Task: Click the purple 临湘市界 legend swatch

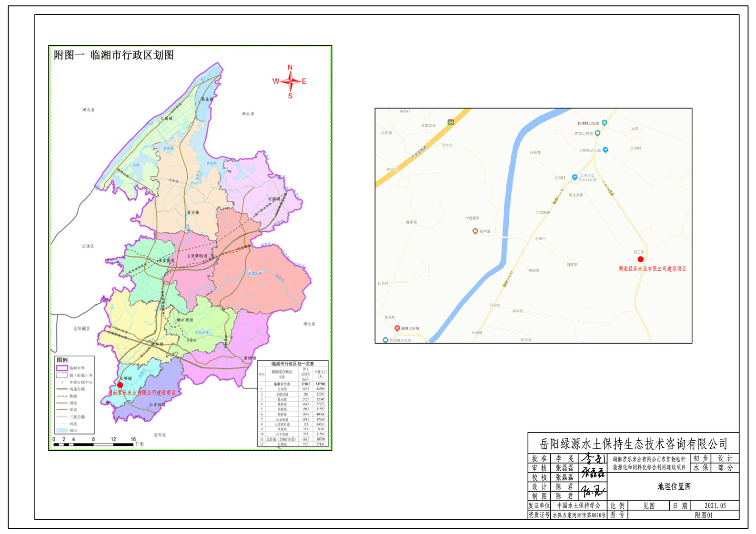Action: tap(62, 368)
